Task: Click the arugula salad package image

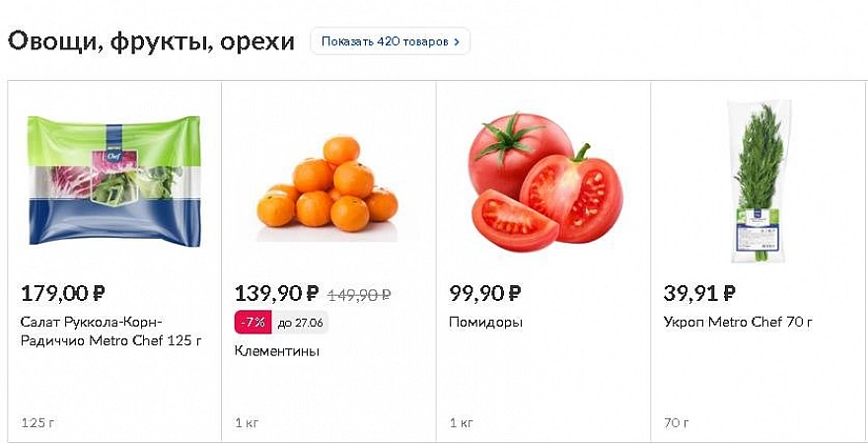Action: 113,180
